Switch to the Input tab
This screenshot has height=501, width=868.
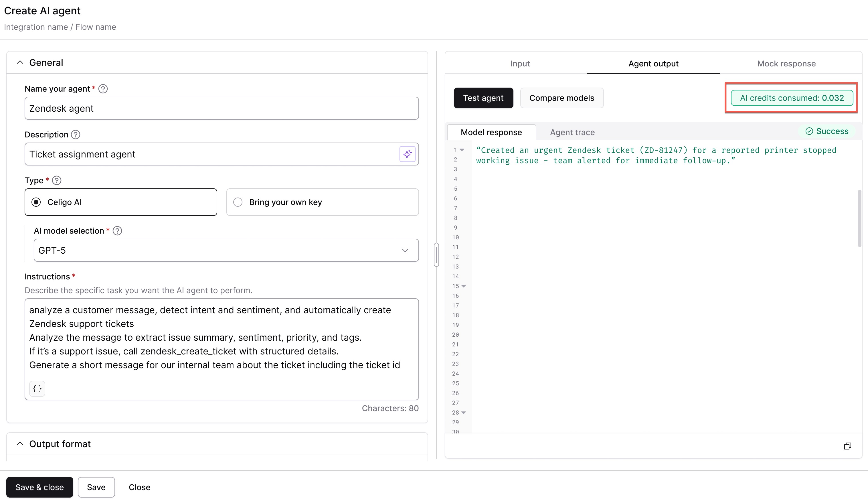[x=520, y=63]
